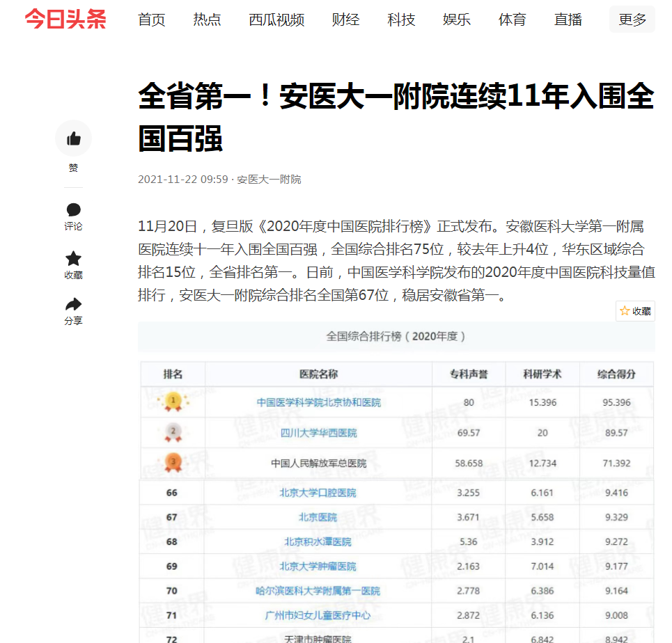Open 西瓜视频 in the navigation bar

276,19
